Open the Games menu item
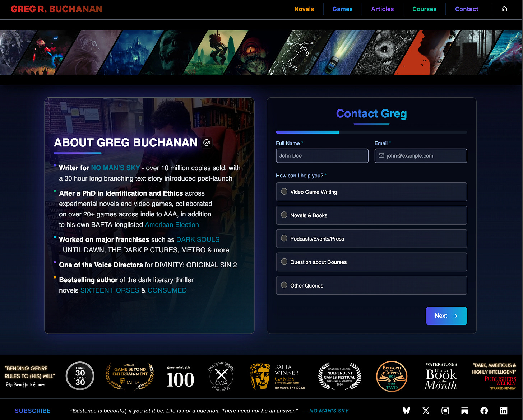This screenshot has height=420, width=523. pos(342,9)
